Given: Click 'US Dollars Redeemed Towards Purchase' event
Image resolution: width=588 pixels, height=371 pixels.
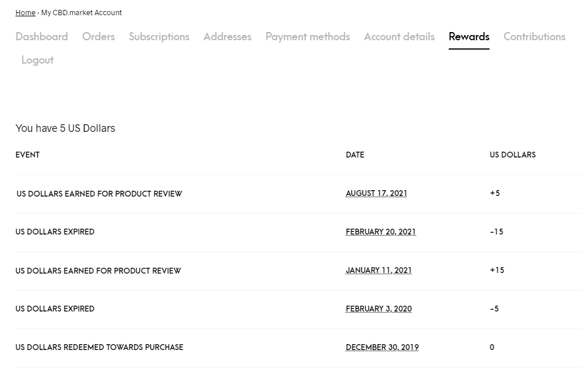Looking at the screenshot, I should pos(100,347).
